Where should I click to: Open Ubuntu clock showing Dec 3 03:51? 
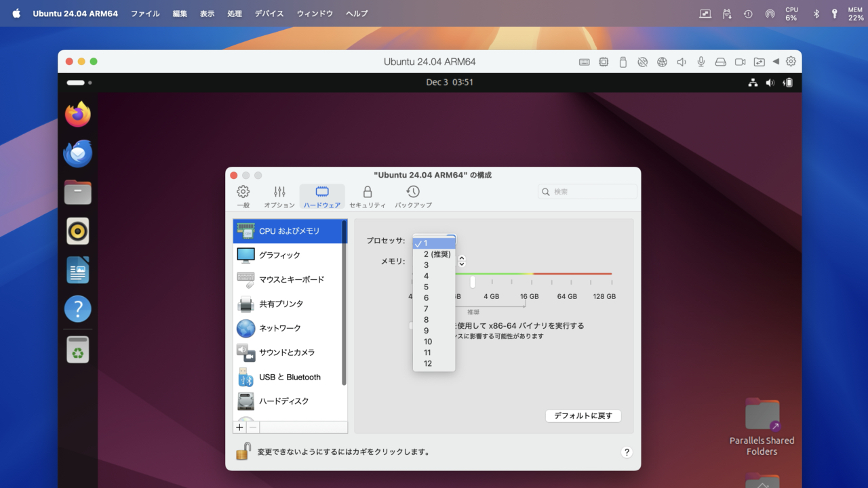[x=450, y=82]
